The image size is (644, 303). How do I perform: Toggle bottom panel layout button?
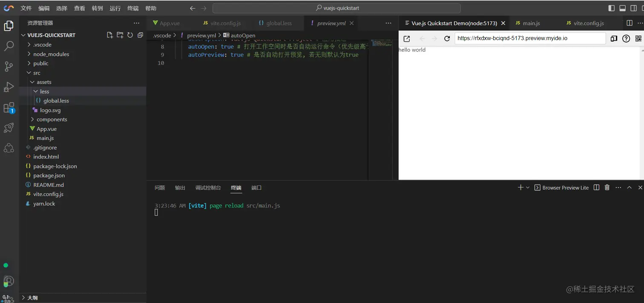click(623, 8)
